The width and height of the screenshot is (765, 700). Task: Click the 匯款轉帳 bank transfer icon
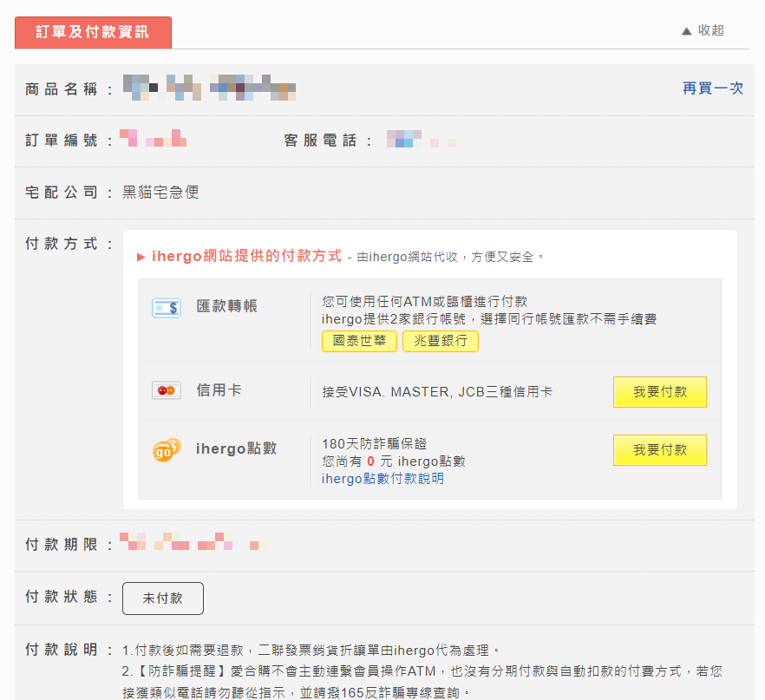[x=167, y=308]
